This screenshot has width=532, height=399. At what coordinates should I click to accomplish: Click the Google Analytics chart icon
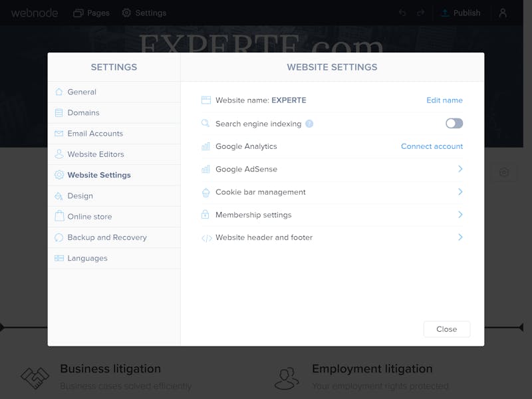point(205,146)
